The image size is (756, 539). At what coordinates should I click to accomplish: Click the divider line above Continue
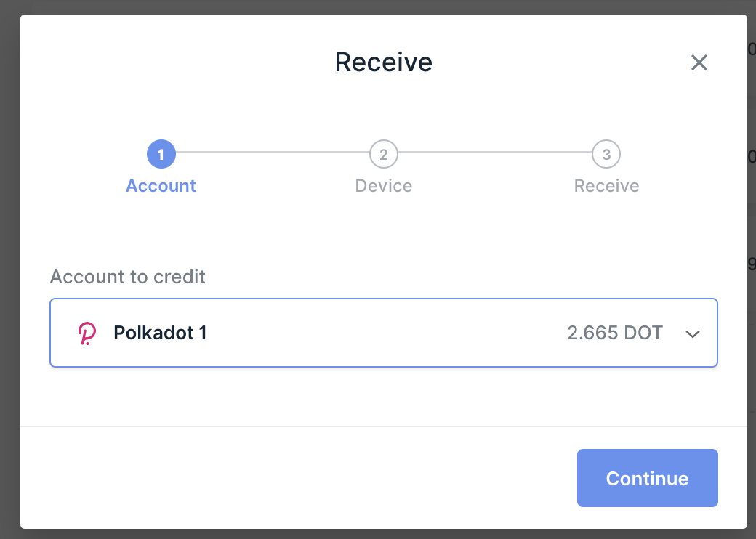click(x=384, y=426)
